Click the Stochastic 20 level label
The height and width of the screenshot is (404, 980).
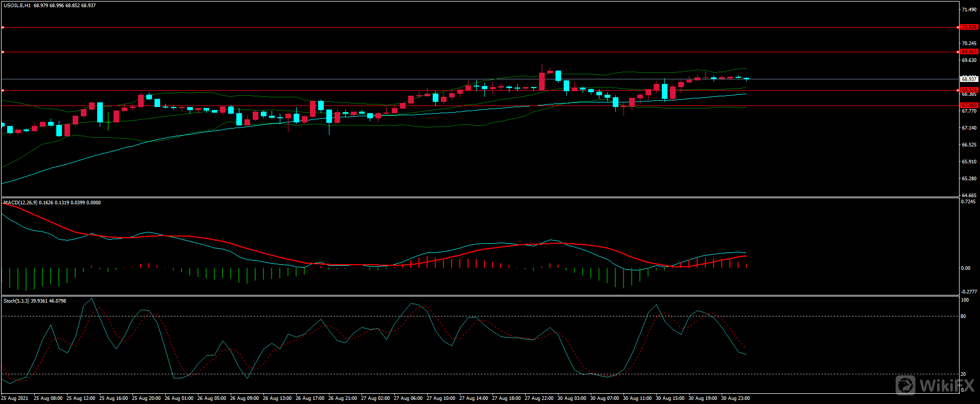963,374
